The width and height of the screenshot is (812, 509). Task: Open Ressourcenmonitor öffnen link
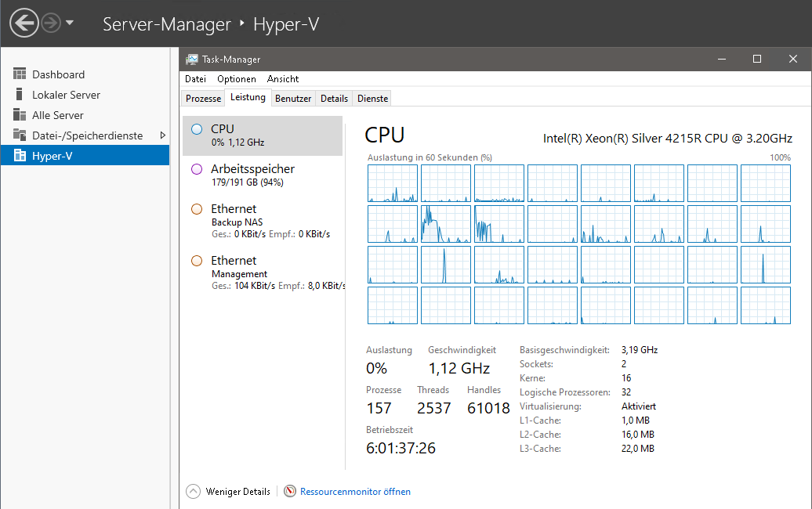pos(355,492)
